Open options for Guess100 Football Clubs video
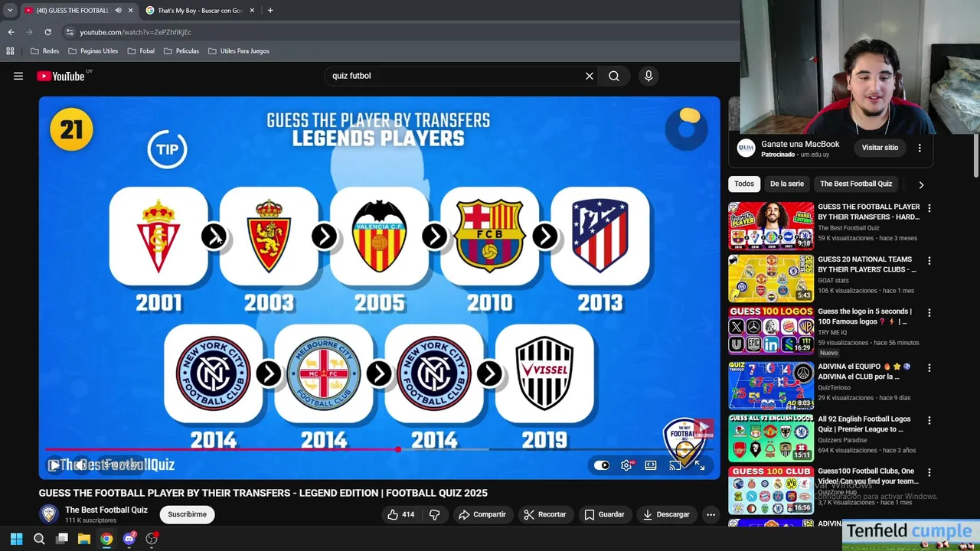 [929, 473]
